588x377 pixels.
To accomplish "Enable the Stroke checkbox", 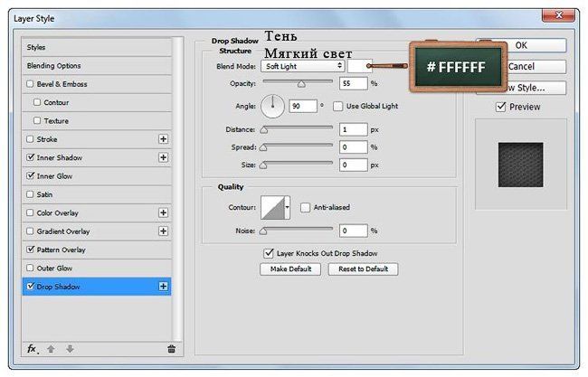I will (x=31, y=139).
